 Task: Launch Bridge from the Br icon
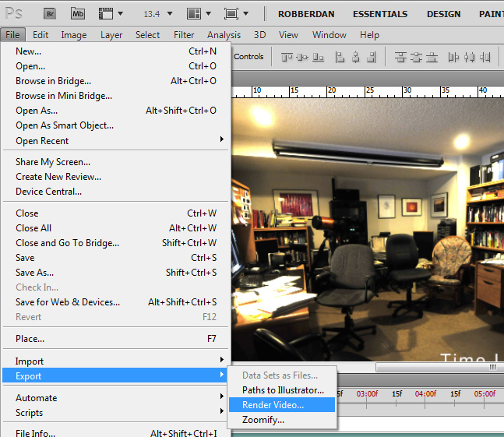(x=48, y=13)
